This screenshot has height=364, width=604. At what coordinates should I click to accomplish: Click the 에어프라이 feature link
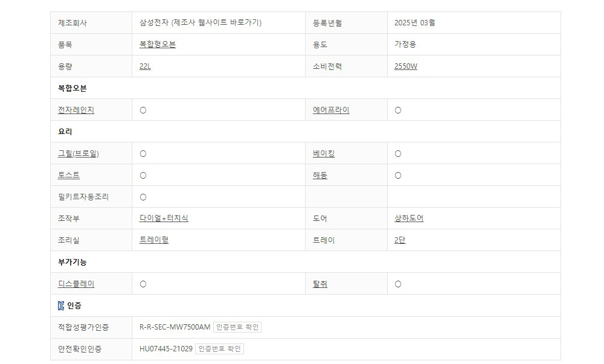click(x=330, y=110)
